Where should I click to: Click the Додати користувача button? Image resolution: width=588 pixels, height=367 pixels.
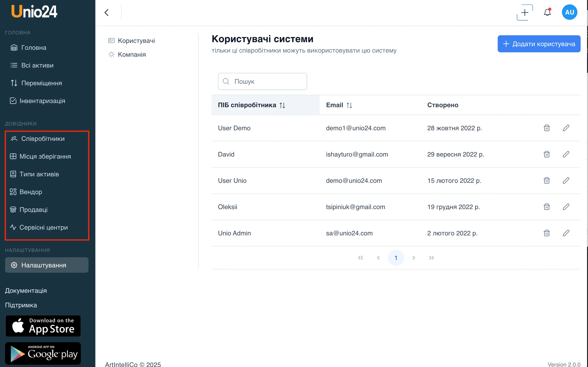(539, 44)
